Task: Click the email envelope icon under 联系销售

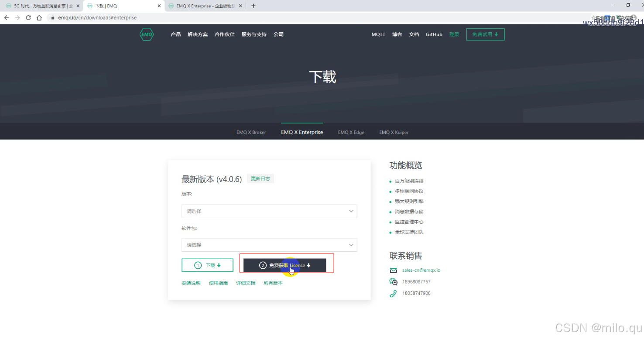Action: click(x=393, y=270)
